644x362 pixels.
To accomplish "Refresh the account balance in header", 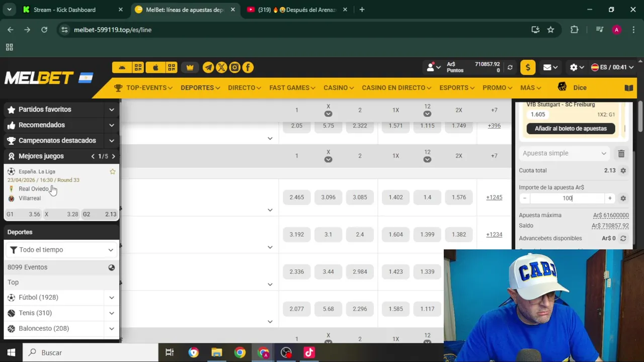I will 510,67.
